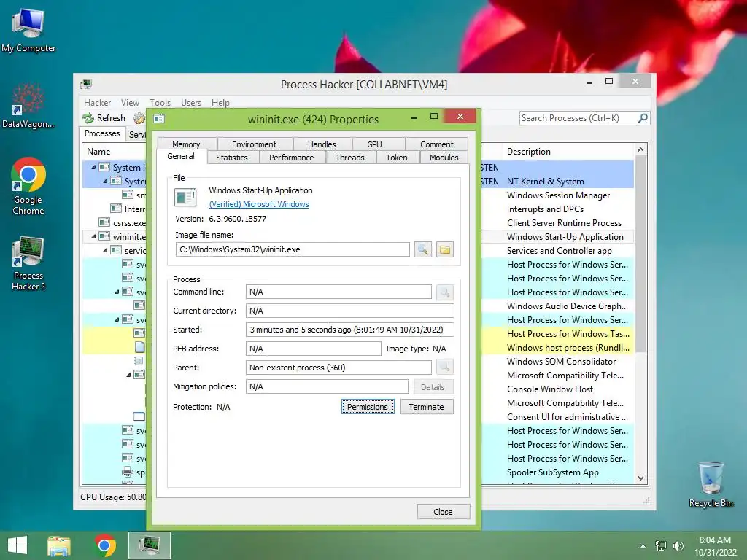Open Chrome from the taskbar
The height and width of the screenshot is (560, 747).
[105, 545]
